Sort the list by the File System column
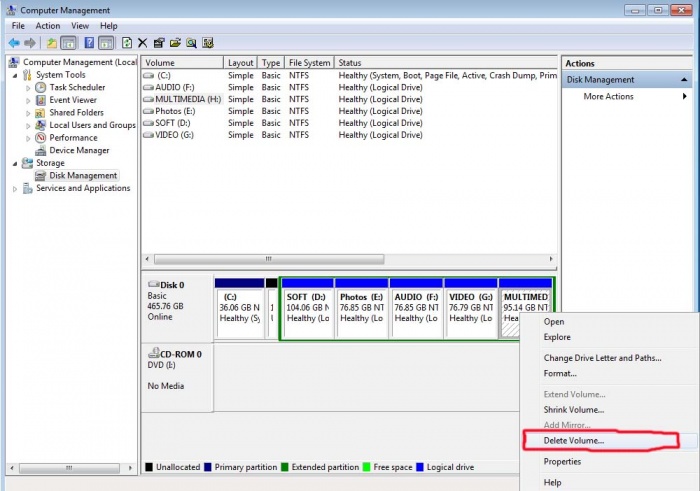 (x=309, y=63)
